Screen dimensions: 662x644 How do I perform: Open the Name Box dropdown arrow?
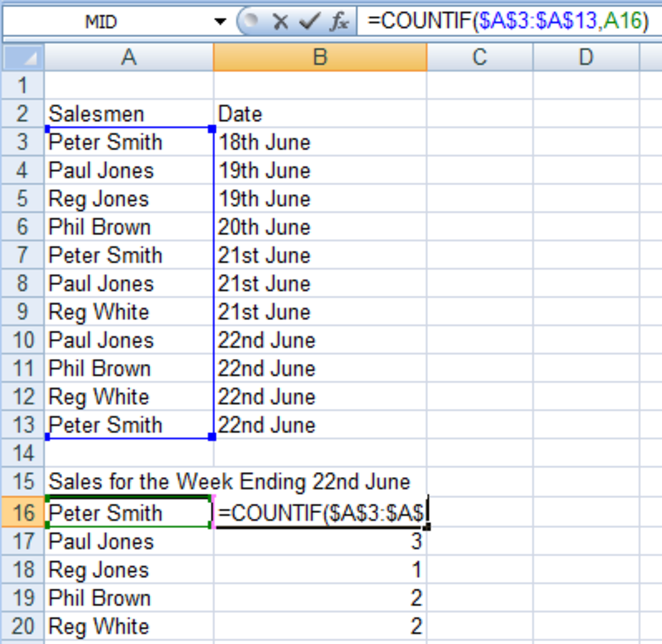(x=220, y=22)
